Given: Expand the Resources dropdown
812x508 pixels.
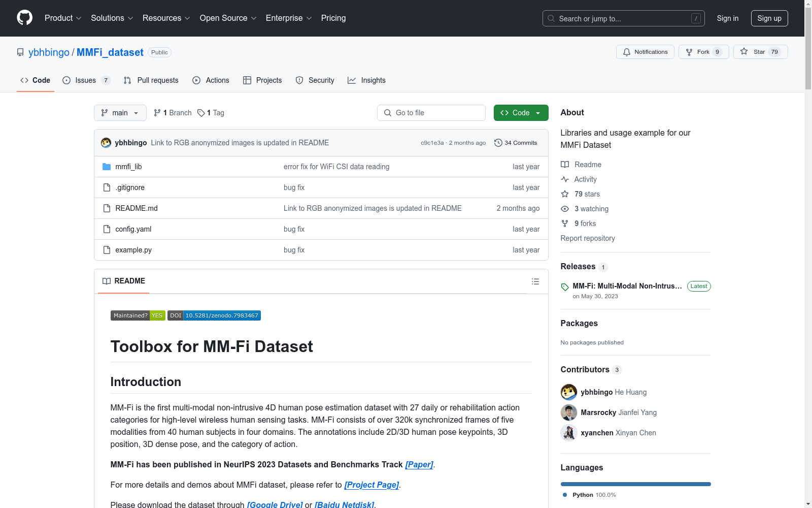Looking at the screenshot, I should pyautogui.click(x=166, y=18).
